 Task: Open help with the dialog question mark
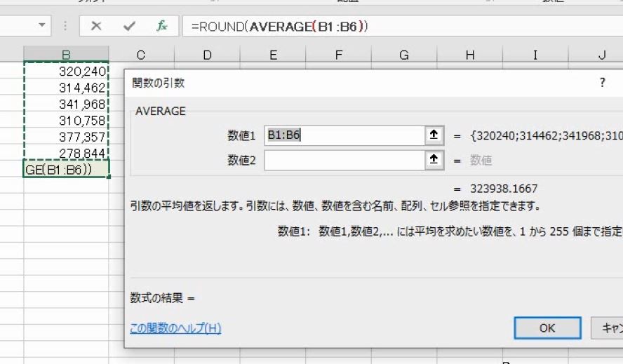coord(603,83)
